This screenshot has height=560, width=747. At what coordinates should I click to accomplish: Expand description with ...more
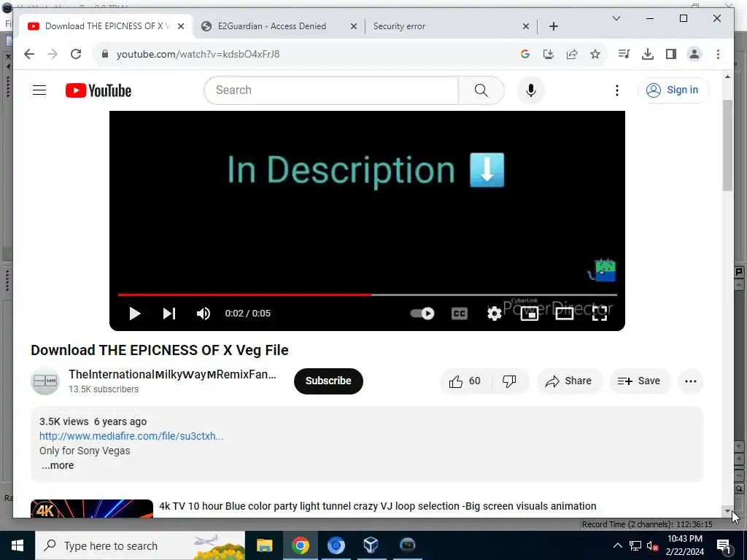pyautogui.click(x=57, y=465)
